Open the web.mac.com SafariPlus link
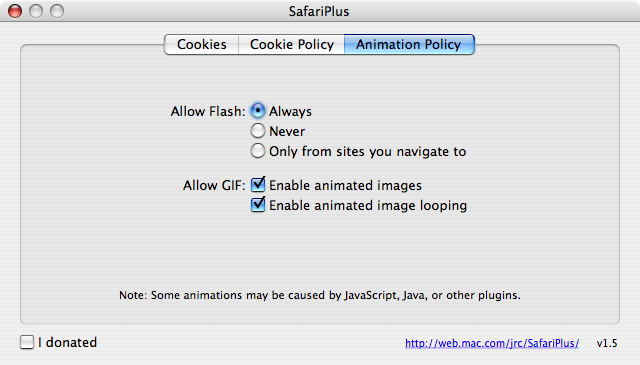This screenshot has width=640, height=365. [x=492, y=343]
